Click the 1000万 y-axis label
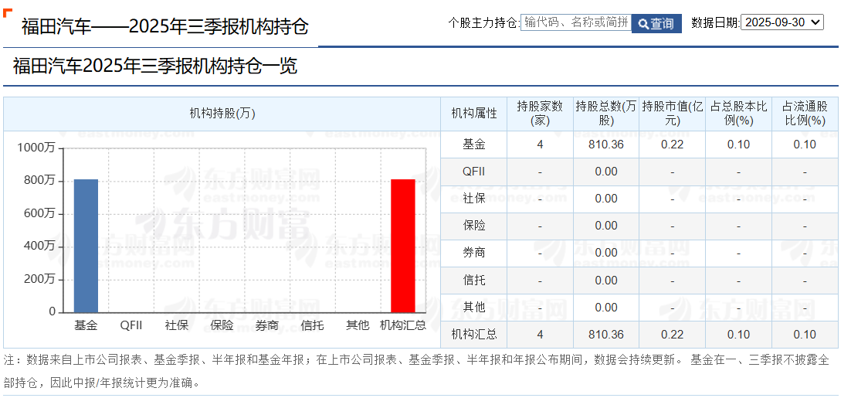This screenshot has height=398, width=868. pos(36,148)
